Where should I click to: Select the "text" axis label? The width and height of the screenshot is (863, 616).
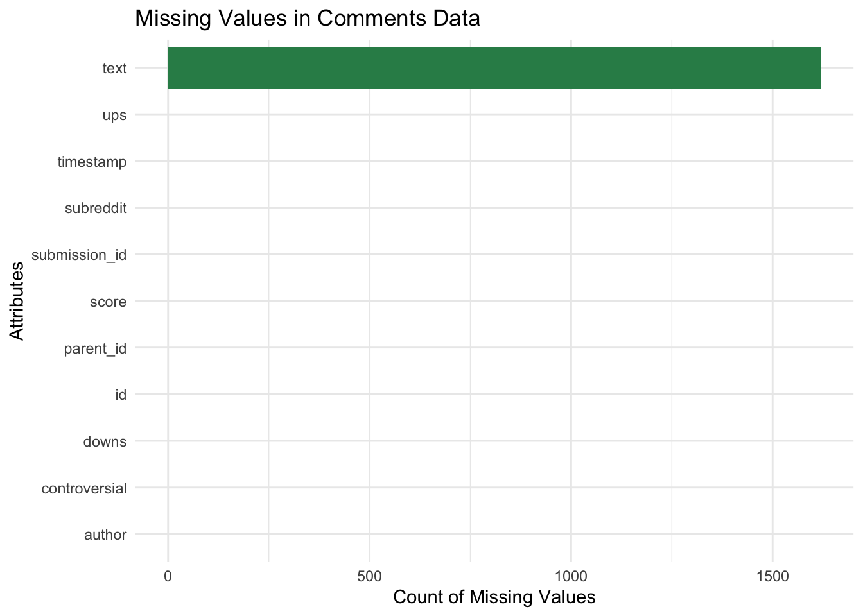114,68
